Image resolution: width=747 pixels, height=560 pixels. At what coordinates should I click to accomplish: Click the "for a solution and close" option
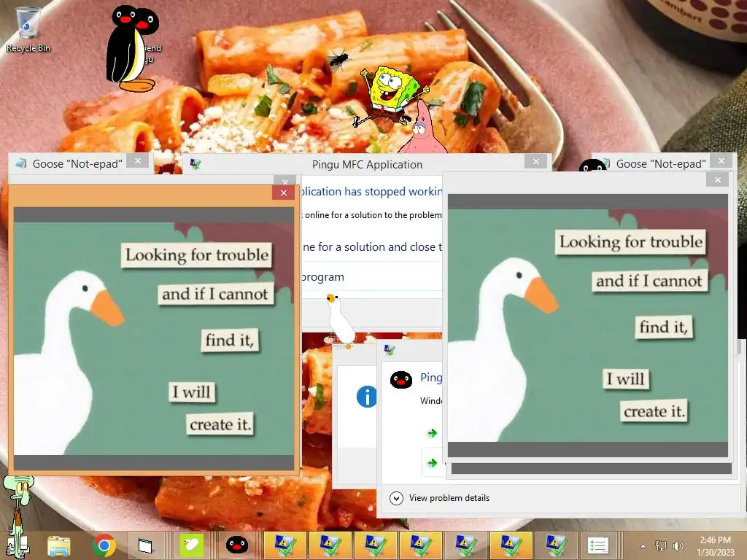point(372,246)
